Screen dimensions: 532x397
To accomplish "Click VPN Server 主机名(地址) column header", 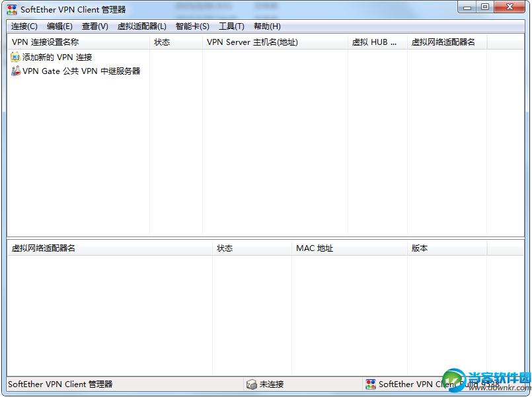I will pyautogui.click(x=275, y=42).
